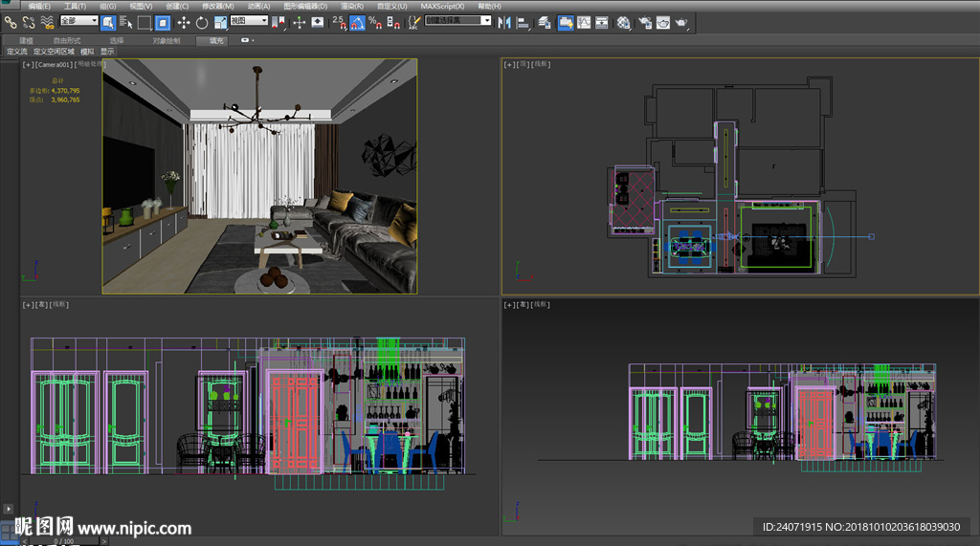This screenshot has height=546, width=980.
Task: Click the 定义流 button
Action: (x=16, y=52)
